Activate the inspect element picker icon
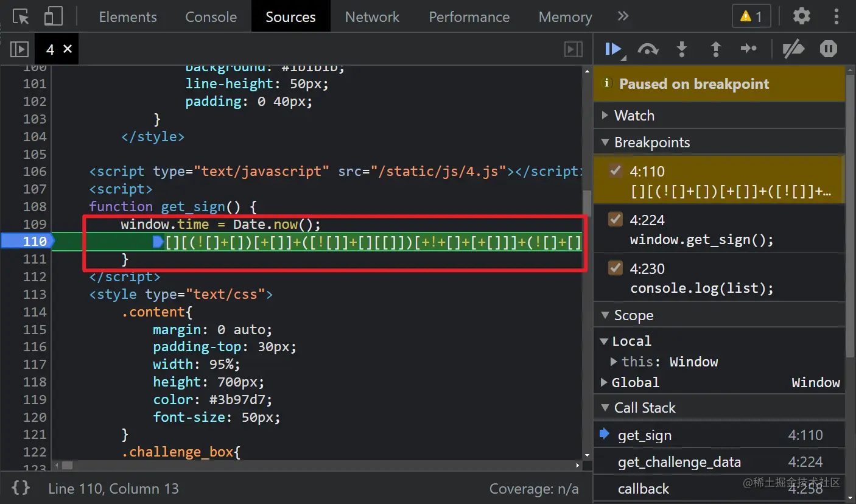Image resolution: width=856 pixels, height=504 pixels. 21,16
